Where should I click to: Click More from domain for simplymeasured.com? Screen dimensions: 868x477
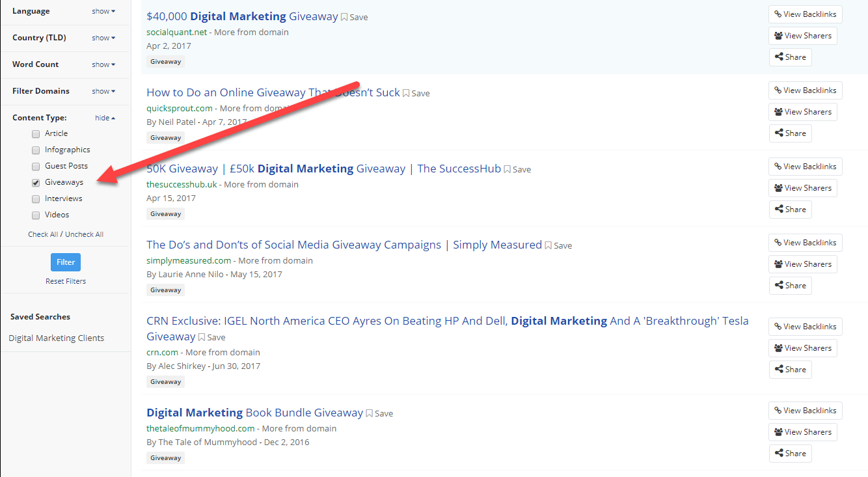(275, 260)
